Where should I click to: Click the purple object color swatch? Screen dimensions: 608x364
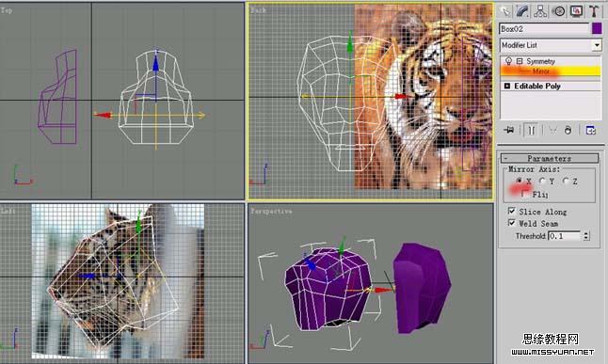[x=597, y=28]
